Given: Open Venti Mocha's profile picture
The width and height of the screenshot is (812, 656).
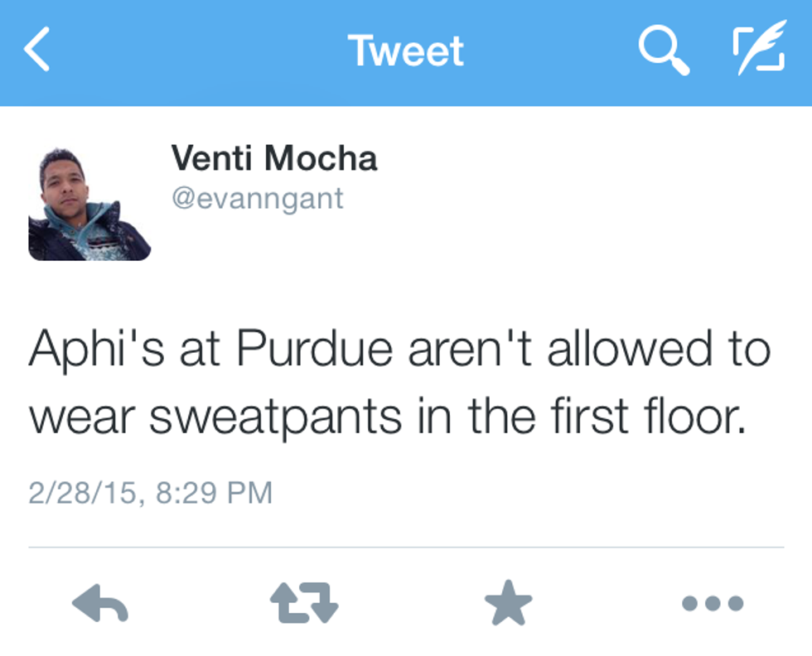Looking at the screenshot, I should point(89,204).
